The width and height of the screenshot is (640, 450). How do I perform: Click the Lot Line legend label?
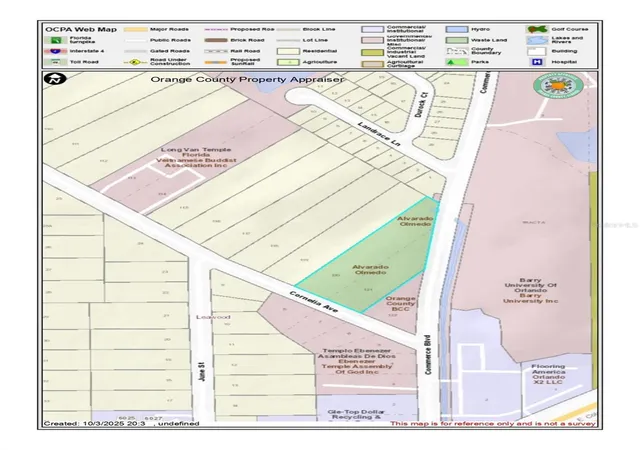click(x=316, y=40)
